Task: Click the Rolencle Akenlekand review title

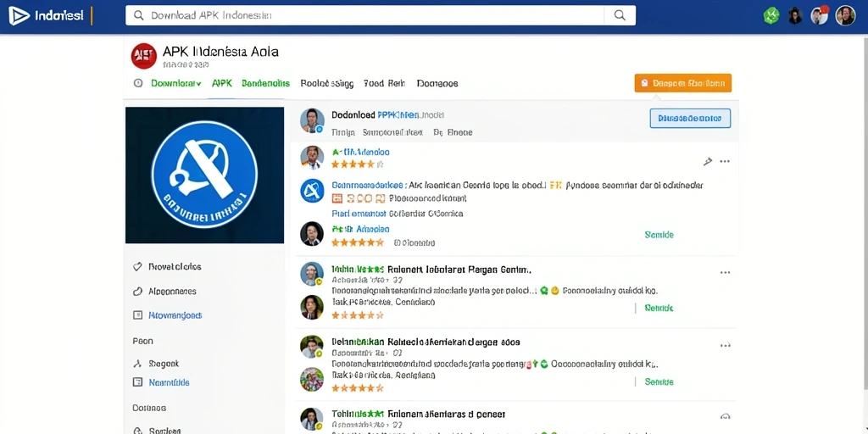Action: point(426,342)
